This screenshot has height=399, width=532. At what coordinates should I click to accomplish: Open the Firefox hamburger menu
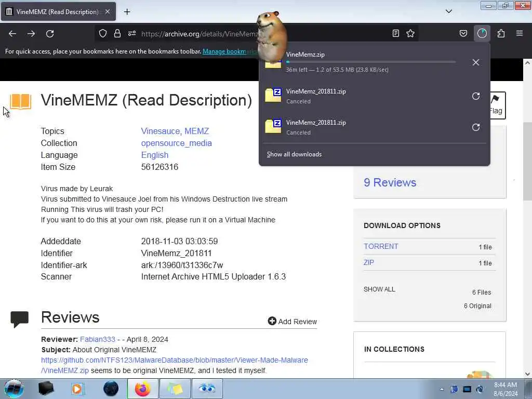click(x=520, y=33)
